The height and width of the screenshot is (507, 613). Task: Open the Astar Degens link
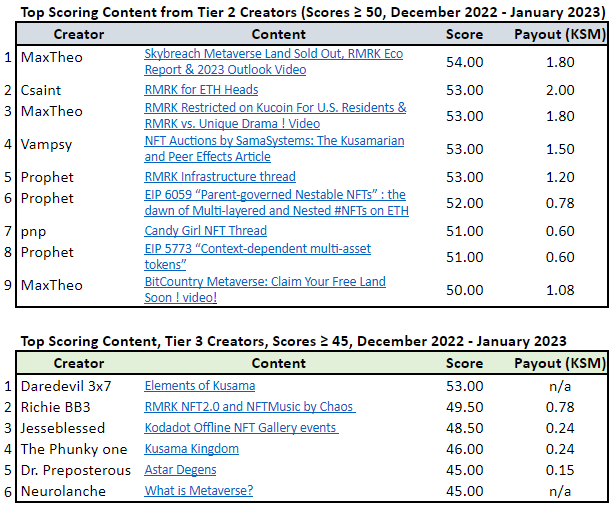[x=180, y=470]
